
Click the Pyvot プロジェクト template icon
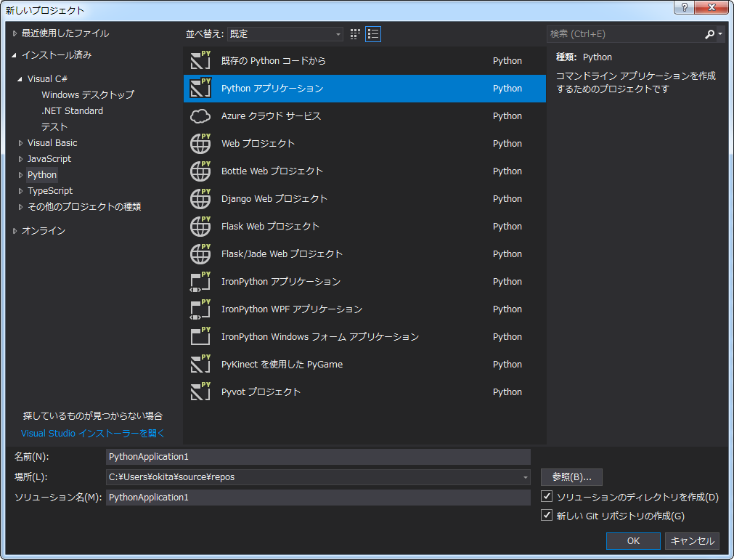200,392
